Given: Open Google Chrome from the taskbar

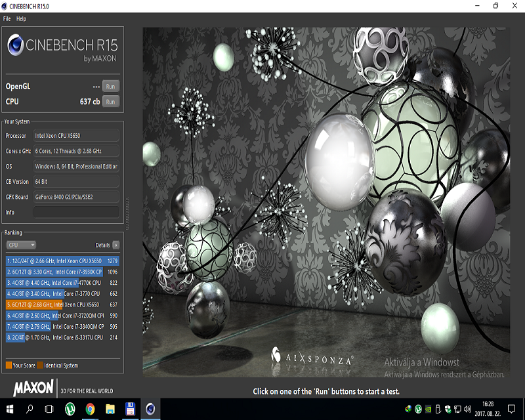Looking at the screenshot, I should 90,409.
